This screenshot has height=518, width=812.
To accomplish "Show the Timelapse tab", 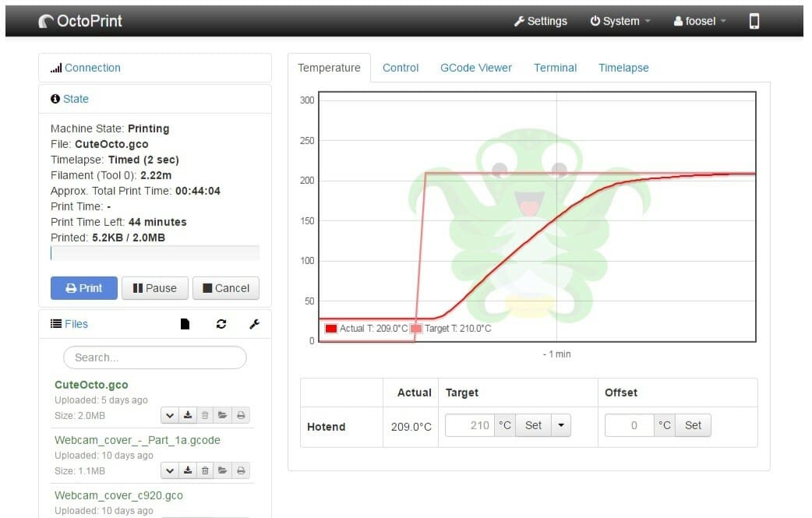I will [623, 68].
